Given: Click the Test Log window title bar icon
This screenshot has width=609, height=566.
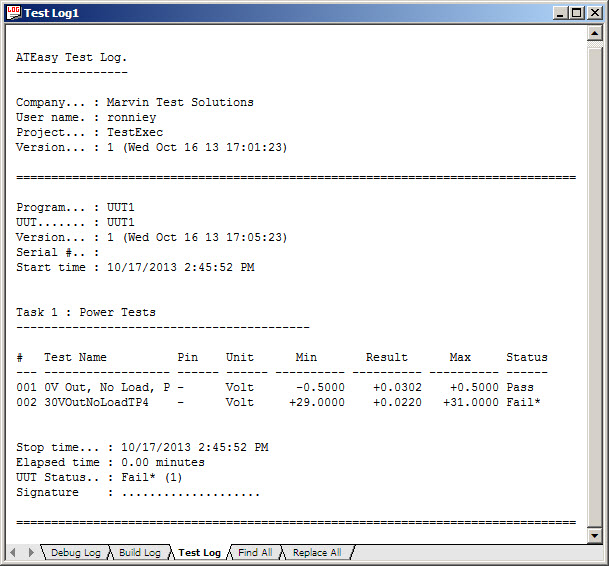Looking at the screenshot, I should pos(13,13).
